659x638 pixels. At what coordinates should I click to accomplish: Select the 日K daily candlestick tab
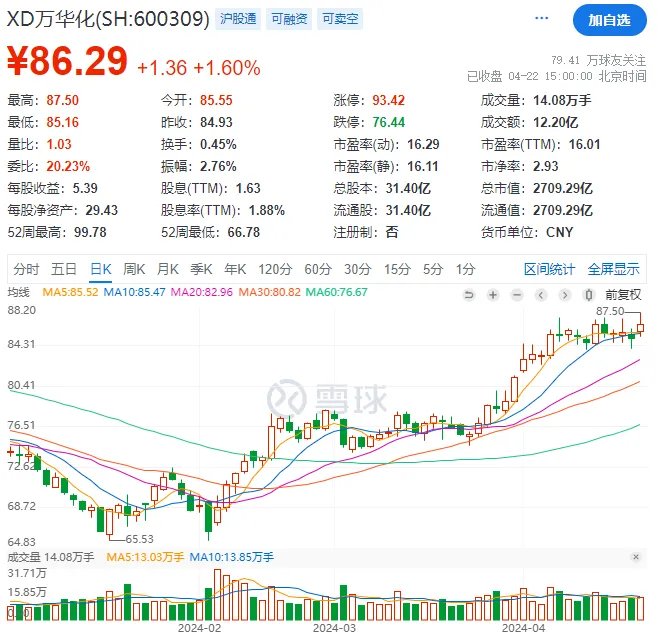(101, 269)
